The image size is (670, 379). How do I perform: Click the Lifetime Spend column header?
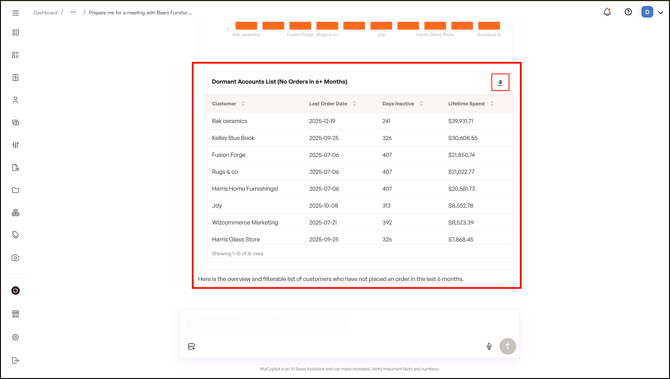point(466,104)
